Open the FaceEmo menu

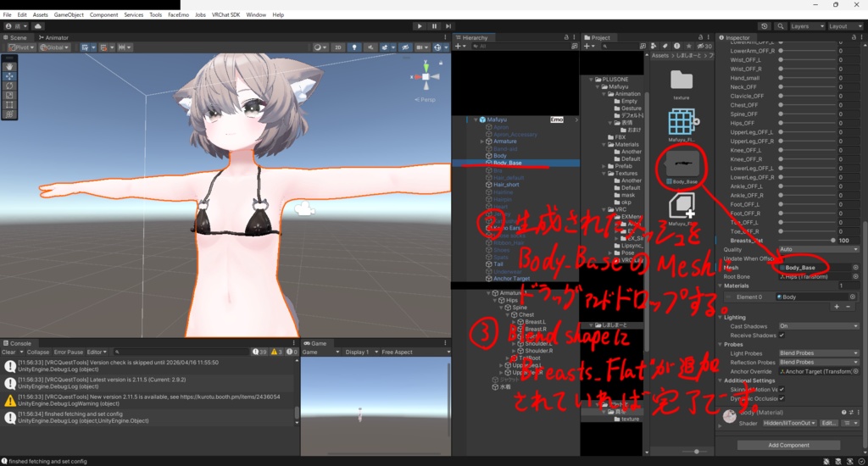pyautogui.click(x=178, y=15)
